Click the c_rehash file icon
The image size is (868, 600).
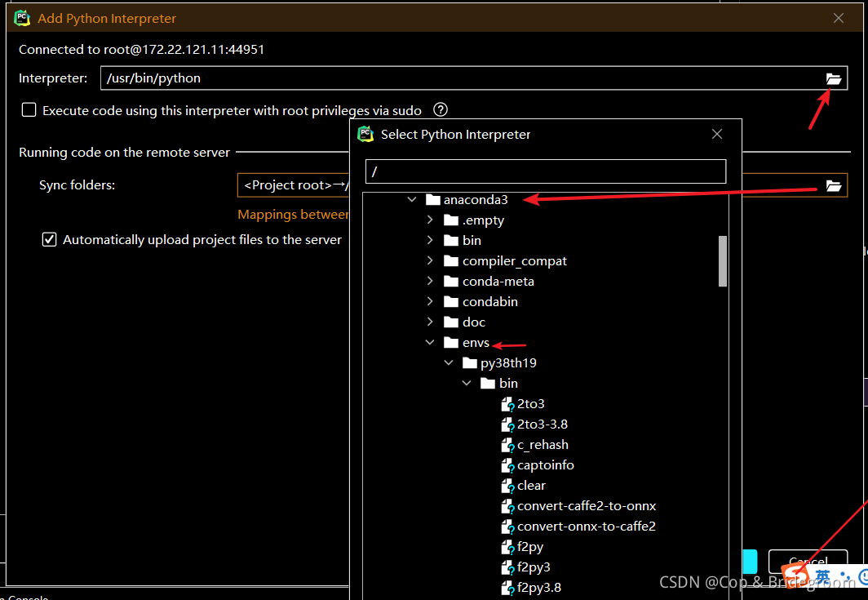(x=507, y=446)
